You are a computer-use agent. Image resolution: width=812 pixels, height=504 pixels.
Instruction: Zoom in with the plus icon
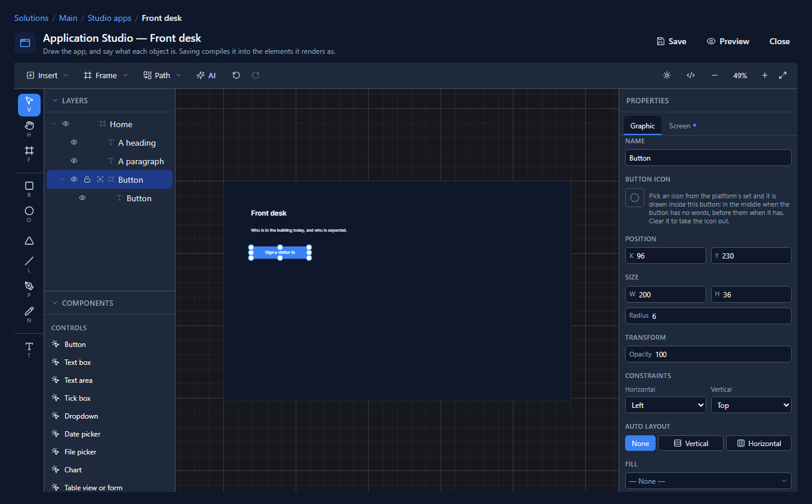pyautogui.click(x=765, y=75)
